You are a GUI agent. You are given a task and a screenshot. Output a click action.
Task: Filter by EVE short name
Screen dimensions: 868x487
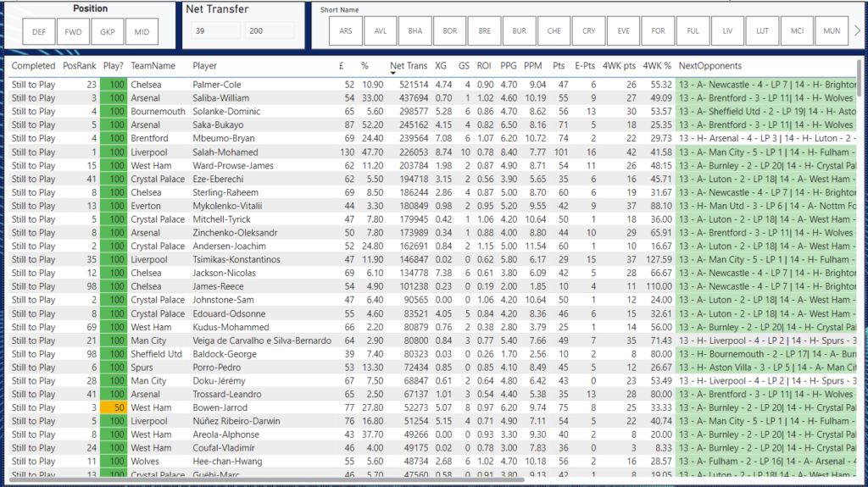coord(623,31)
